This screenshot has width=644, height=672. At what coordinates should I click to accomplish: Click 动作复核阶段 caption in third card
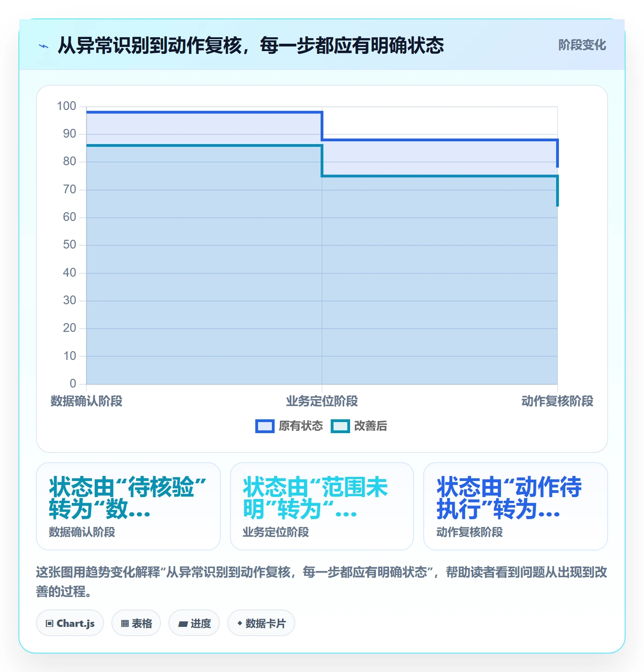[470, 533]
